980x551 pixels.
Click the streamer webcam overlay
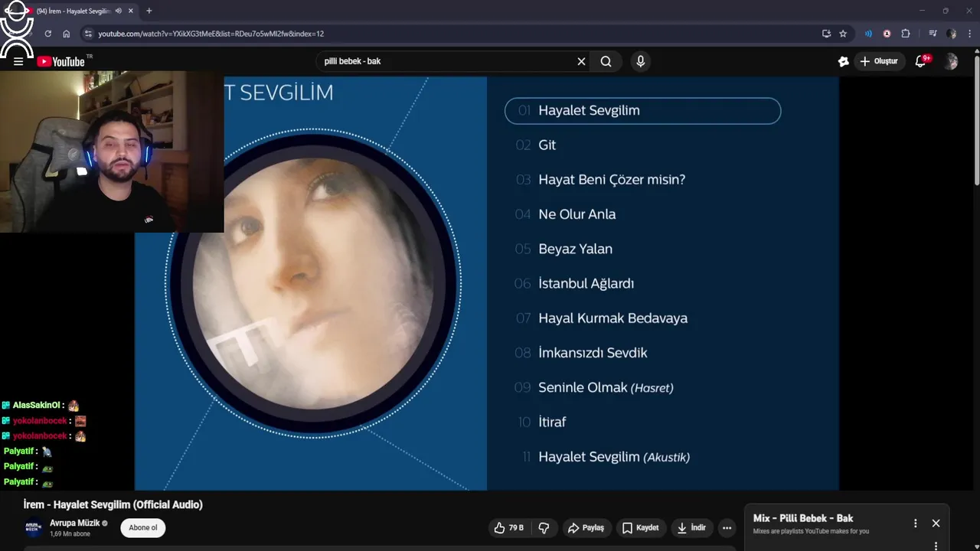pos(112,152)
